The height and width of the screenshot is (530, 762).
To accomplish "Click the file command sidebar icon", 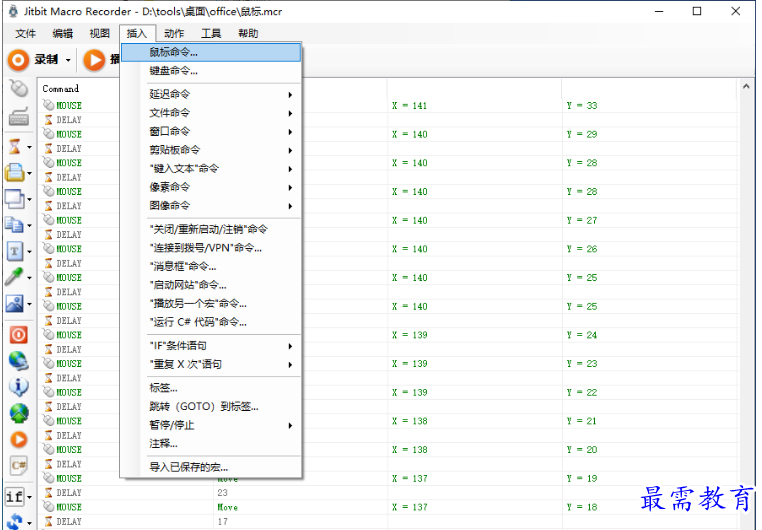I will pos(15,172).
